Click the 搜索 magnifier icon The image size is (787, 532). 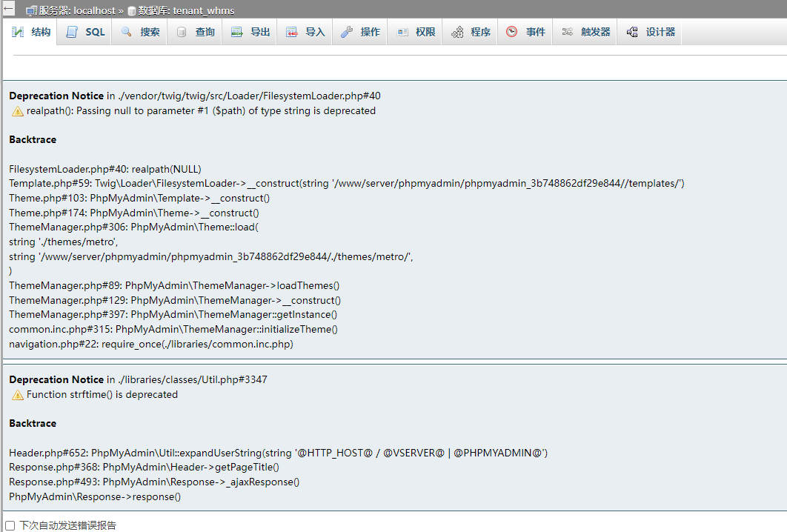click(x=127, y=32)
